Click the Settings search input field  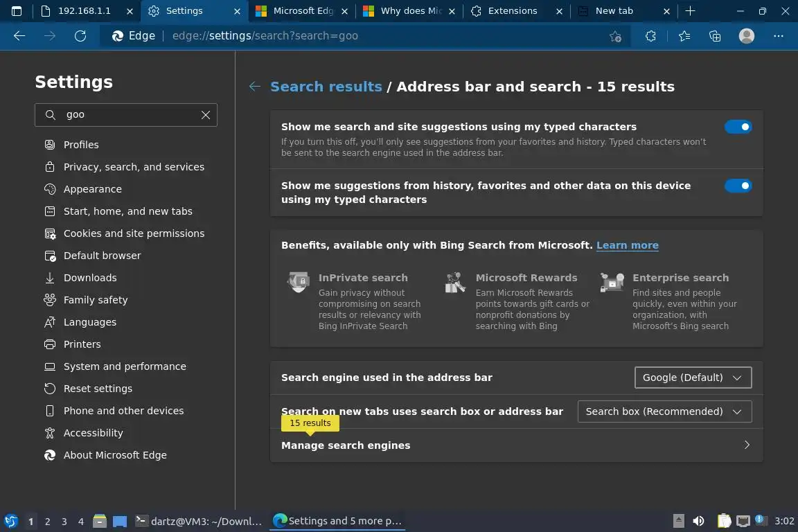coord(125,115)
